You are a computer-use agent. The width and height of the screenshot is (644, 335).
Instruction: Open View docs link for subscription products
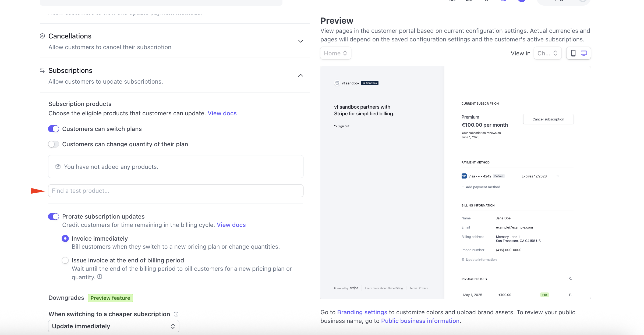coord(222,113)
